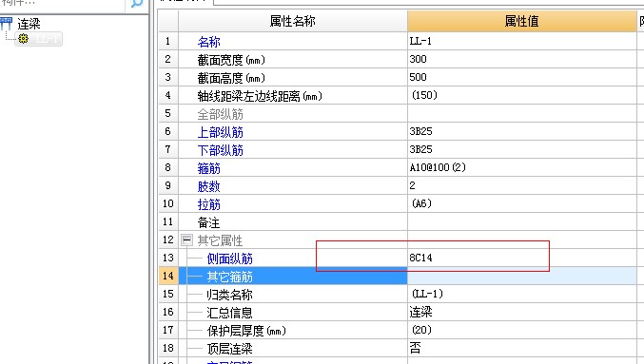Edit the LL-1 name value cell

pos(521,41)
